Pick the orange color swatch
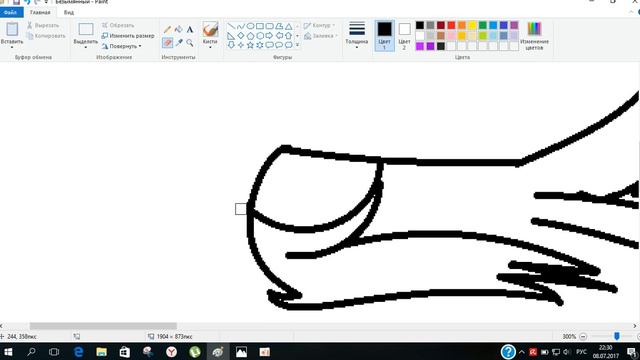 (462, 25)
